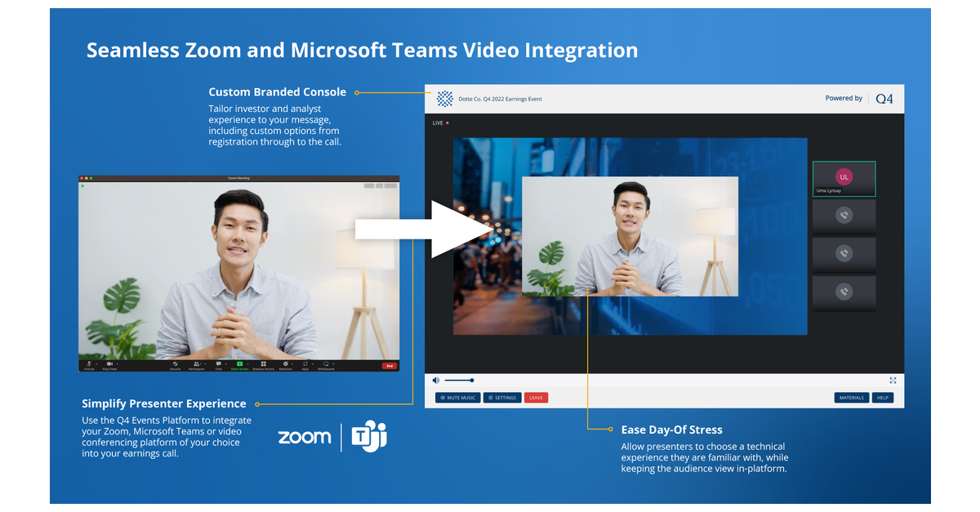Open Whiteboards in Zoom toolbar
Image resolution: width=980 pixels, height=512 pixels.
(x=326, y=363)
